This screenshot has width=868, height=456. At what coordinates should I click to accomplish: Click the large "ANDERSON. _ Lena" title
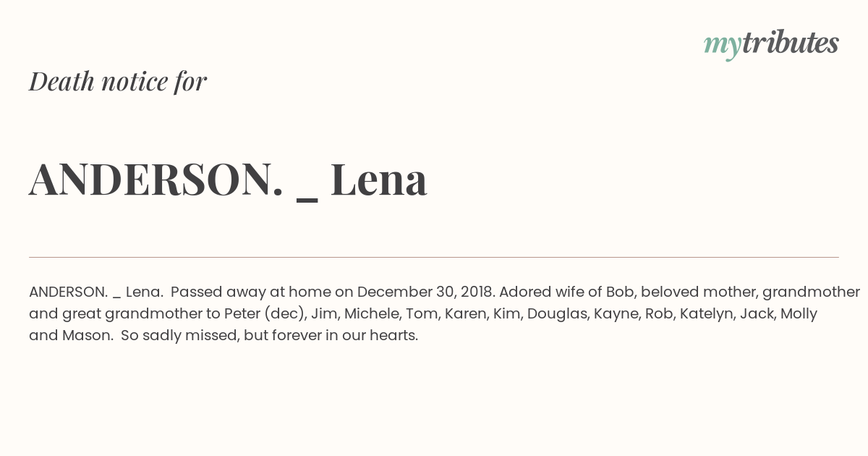(228, 179)
